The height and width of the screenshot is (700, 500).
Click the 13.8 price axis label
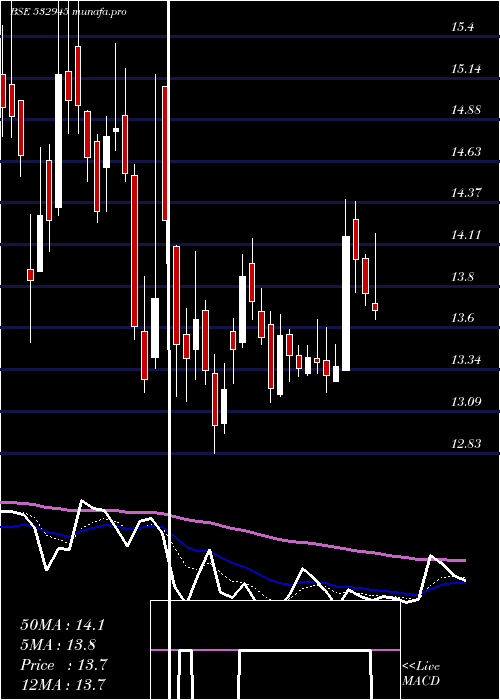462,277
